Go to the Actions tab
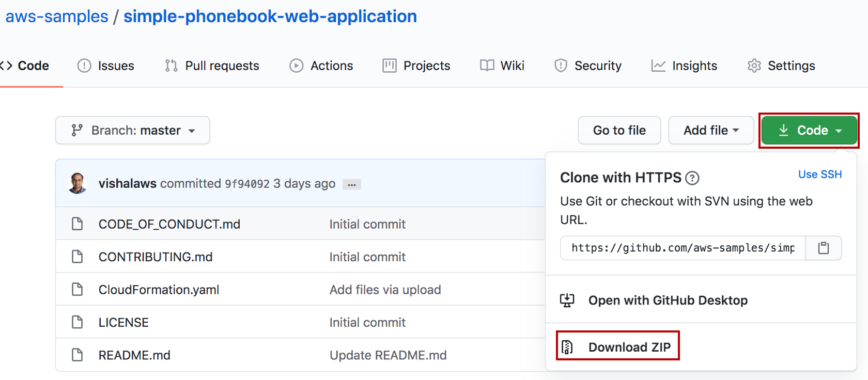This screenshot has width=868, height=380. click(x=321, y=66)
